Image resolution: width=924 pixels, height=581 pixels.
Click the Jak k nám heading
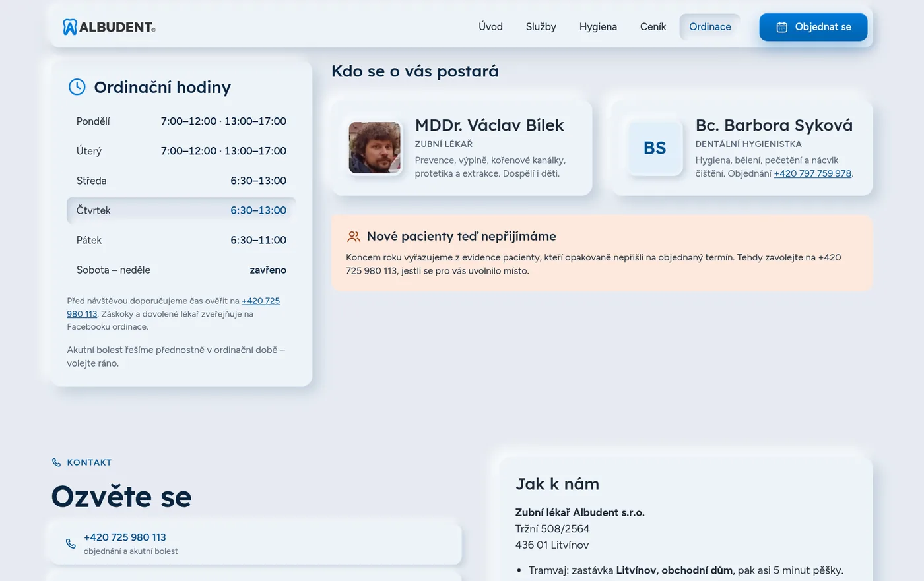pos(558,484)
